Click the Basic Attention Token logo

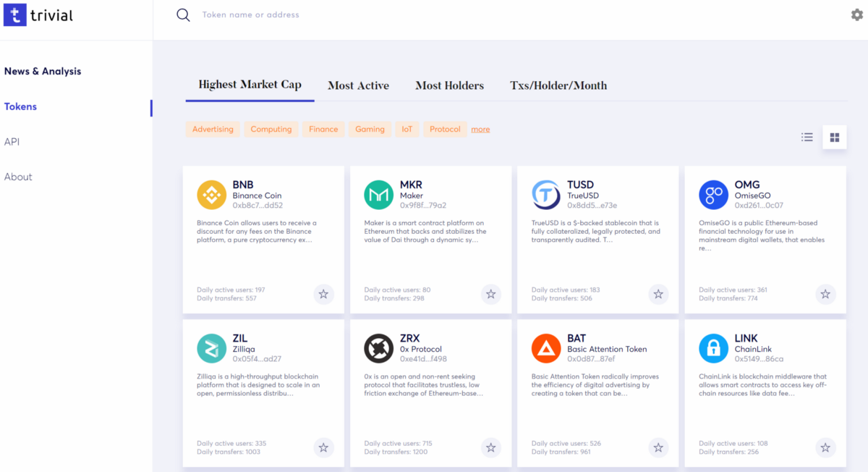point(546,348)
